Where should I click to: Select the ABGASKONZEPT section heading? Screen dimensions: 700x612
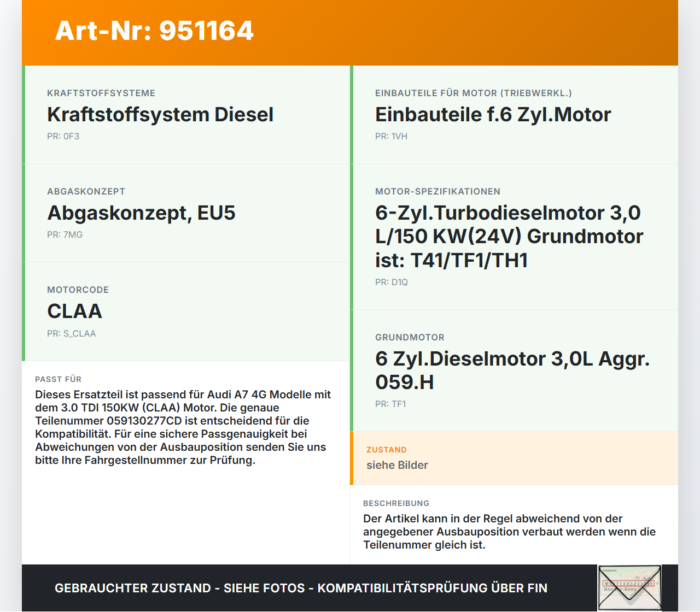(x=86, y=191)
